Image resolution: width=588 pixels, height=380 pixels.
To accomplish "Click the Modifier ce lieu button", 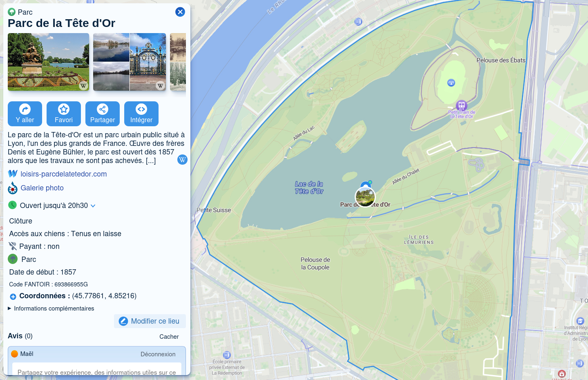I will pyautogui.click(x=150, y=321).
